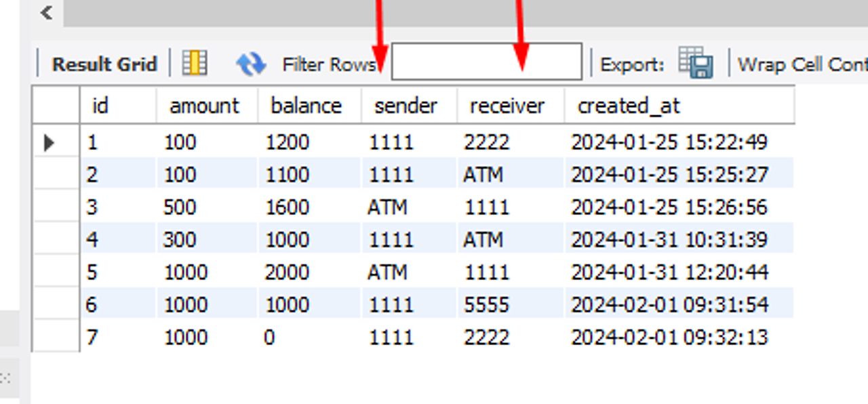Select sender ATM cell in row 3
This screenshot has width=868, height=404.
pos(409,207)
